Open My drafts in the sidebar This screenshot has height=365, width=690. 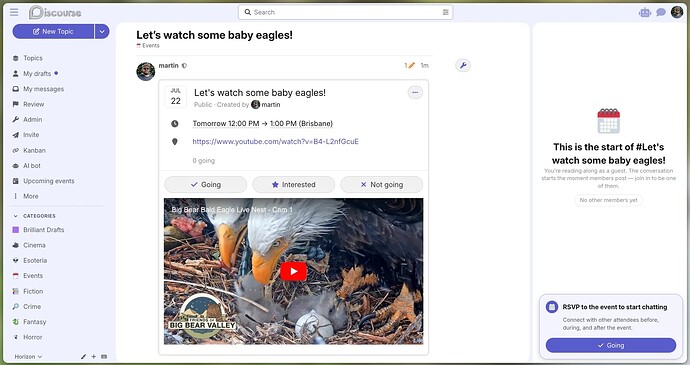click(x=37, y=74)
